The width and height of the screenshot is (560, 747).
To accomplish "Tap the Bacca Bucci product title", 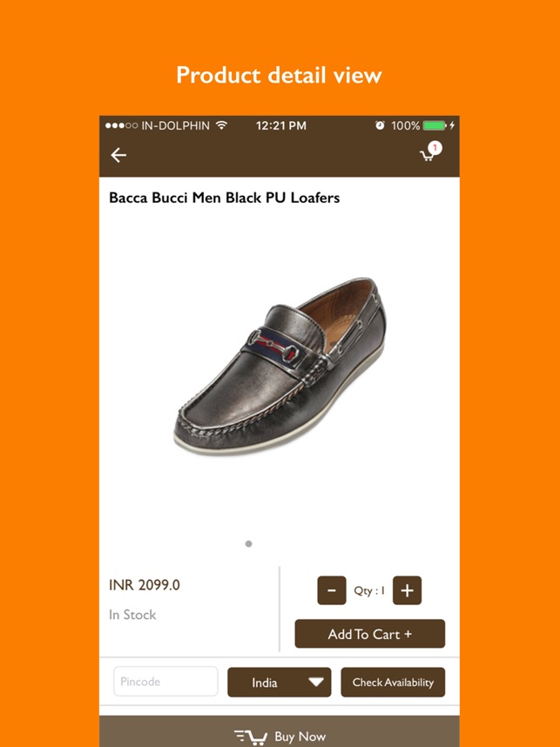I will (224, 198).
